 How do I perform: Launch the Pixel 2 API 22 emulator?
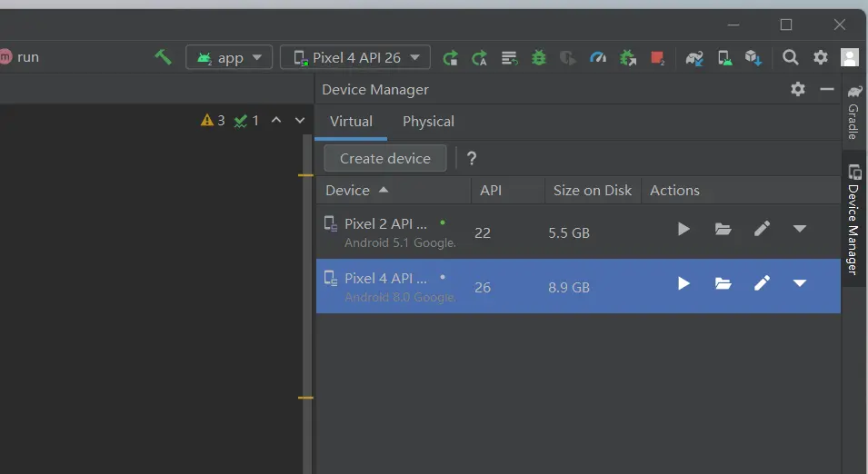click(683, 229)
